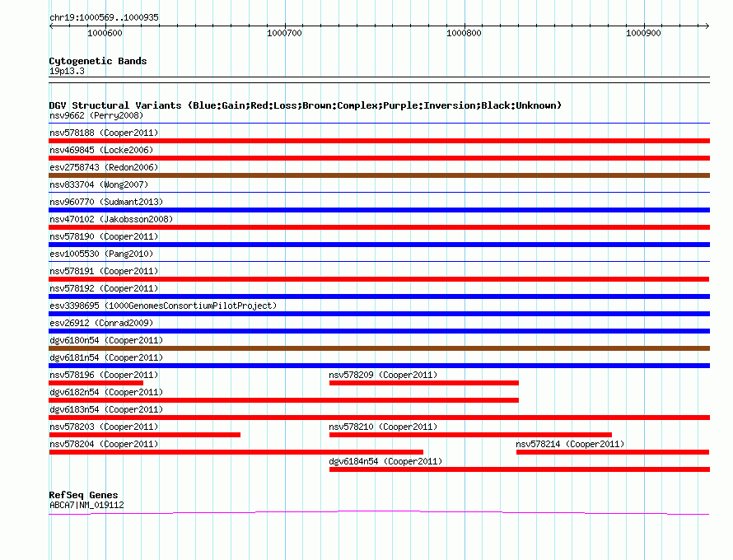
Task: Click the 1000600 ruler position
Action: (x=105, y=33)
